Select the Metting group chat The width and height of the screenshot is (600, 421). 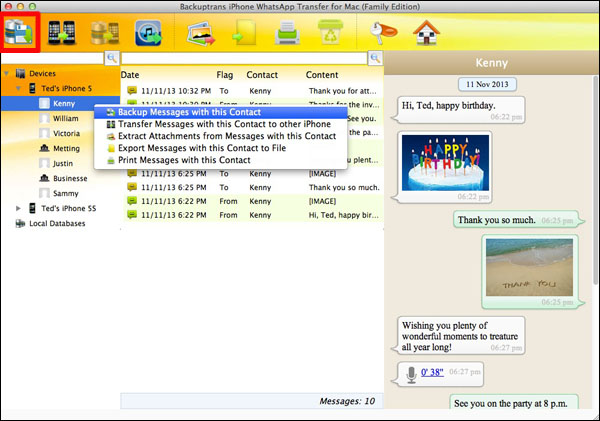tap(67, 148)
